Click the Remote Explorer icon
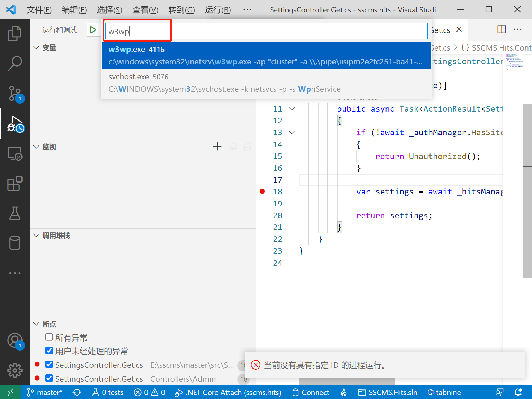Viewport: 532px width, 399px height. (x=15, y=153)
